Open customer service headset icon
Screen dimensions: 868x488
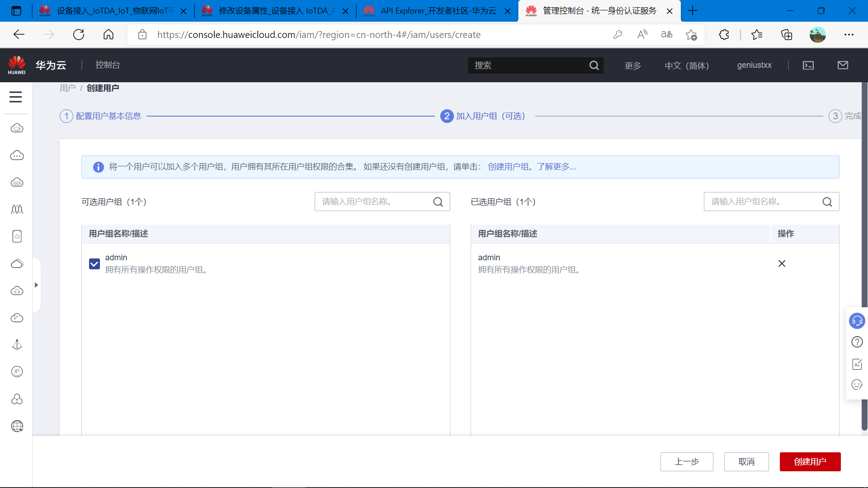[x=857, y=321]
